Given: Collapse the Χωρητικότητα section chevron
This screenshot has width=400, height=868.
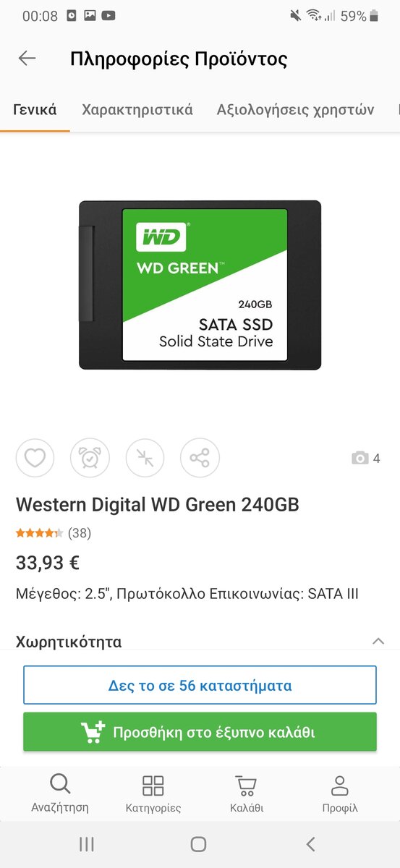Looking at the screenshot, I should [x=378, y=641].
